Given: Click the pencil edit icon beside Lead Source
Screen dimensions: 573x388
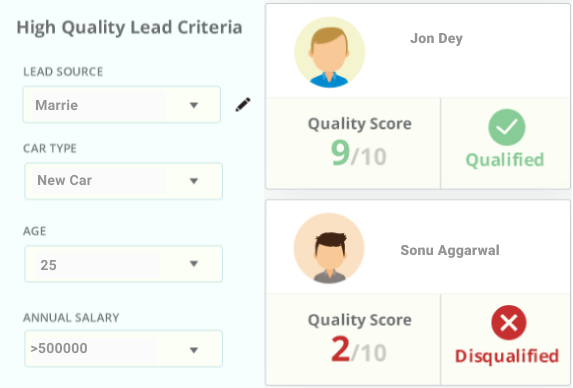Looking at the screenshot, I should (243, 104).
